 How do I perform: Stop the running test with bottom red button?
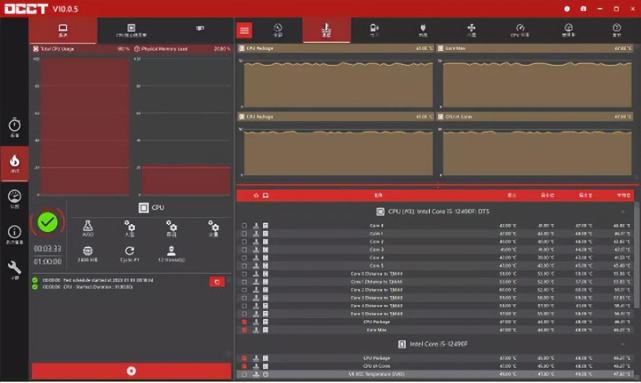tap(132, 371)
